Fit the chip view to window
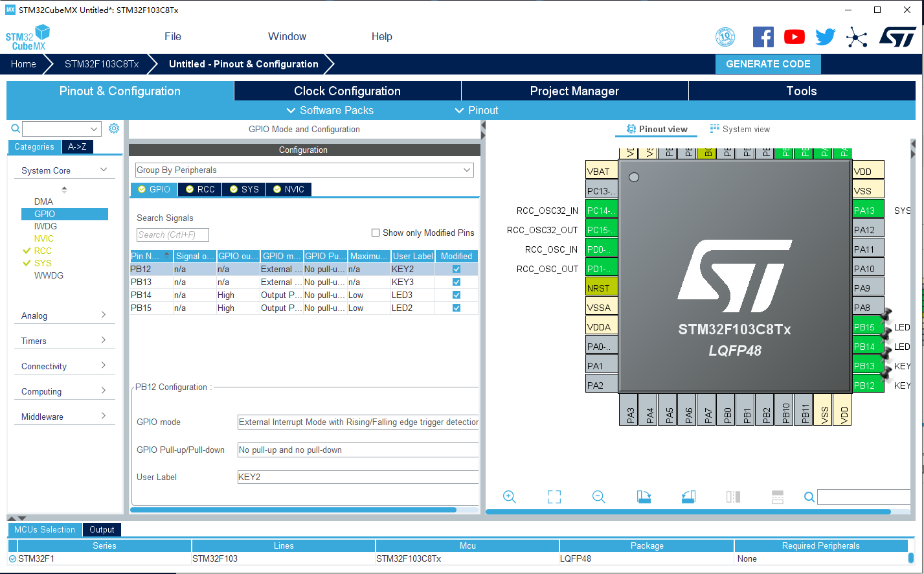The image size is (924, 574). click(x=554, y=497)
